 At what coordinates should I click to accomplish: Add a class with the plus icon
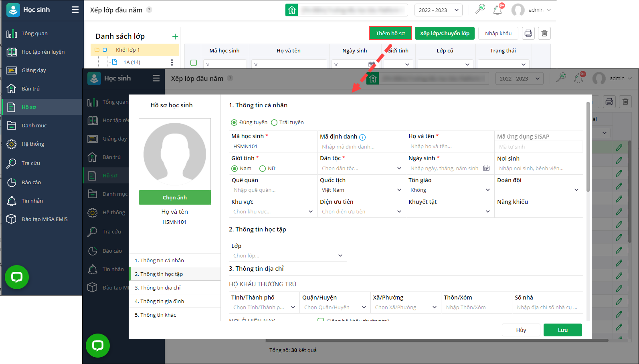(175, 36)
